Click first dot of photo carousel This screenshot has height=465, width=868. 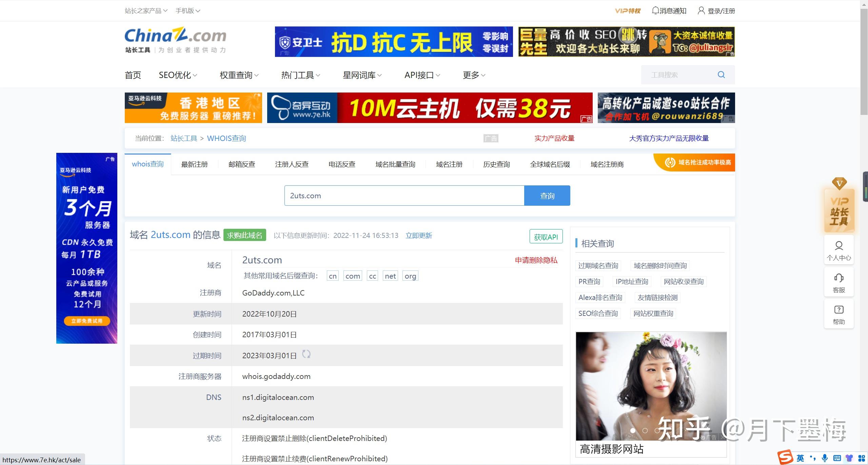click(633, 430)
